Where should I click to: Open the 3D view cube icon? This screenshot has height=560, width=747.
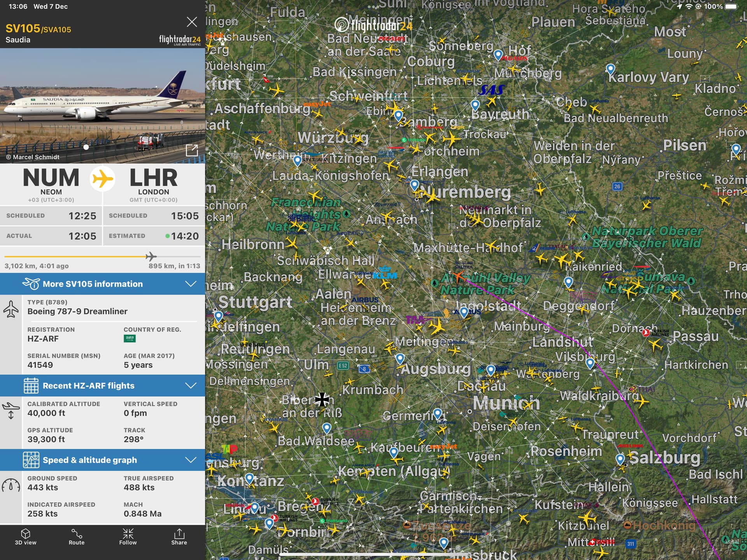point(26,537)
